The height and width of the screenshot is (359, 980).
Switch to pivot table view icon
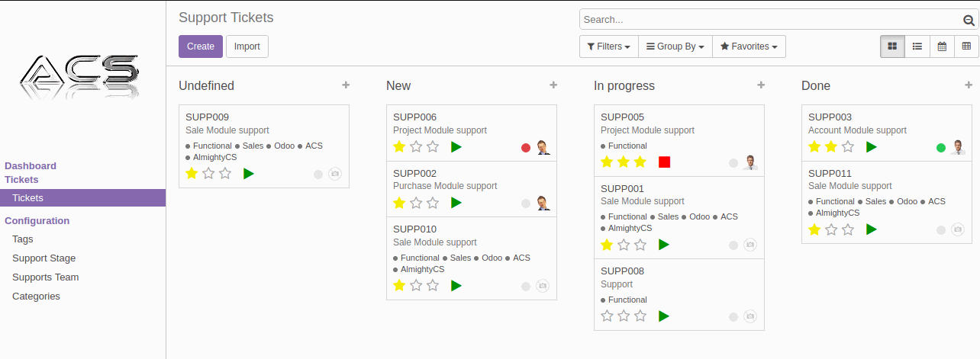(x=966, y=46)
